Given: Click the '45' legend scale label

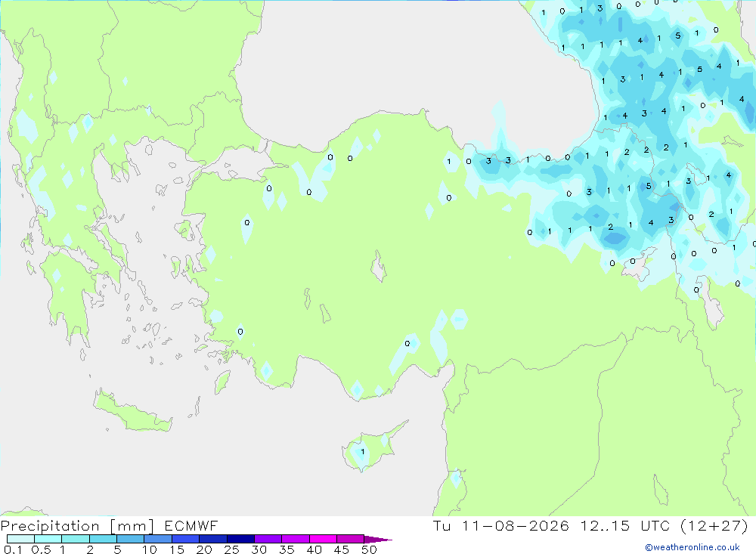Looking at the screenshot, I should pyautogui.click(x=342, y=549).
